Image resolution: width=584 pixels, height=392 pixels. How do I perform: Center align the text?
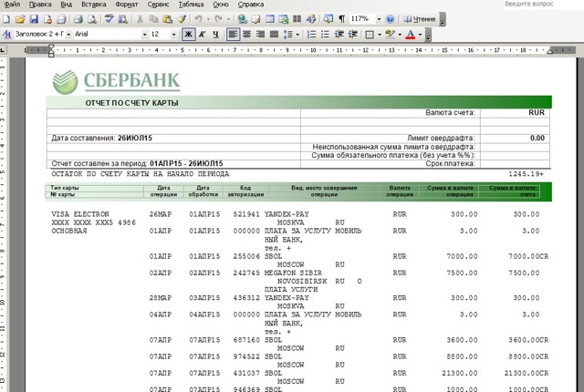(246, 35)
